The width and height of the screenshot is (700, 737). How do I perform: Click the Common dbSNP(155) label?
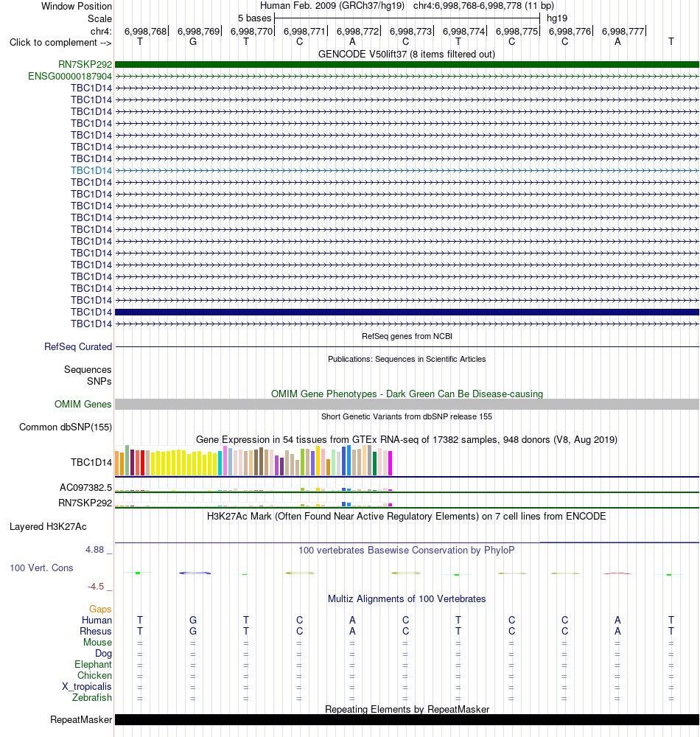tap(66, 427)
